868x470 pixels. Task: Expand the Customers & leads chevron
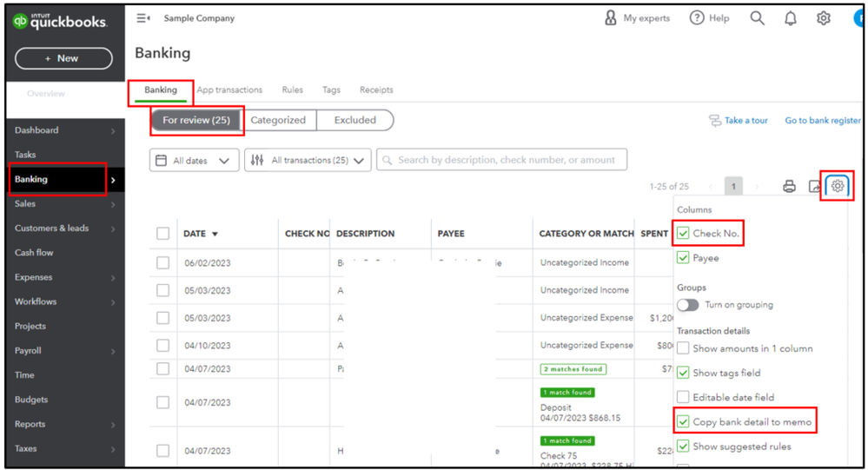[113, 228]
